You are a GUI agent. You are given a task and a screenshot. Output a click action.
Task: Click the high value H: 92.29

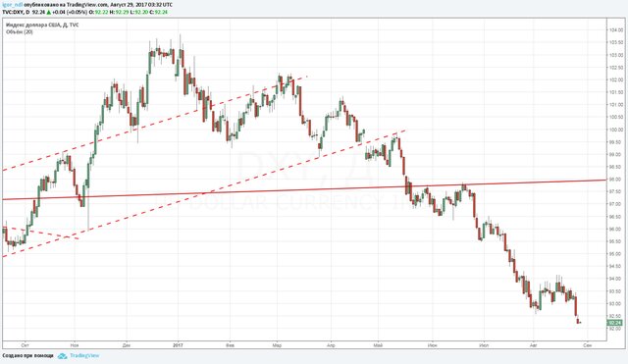[119, 13]
